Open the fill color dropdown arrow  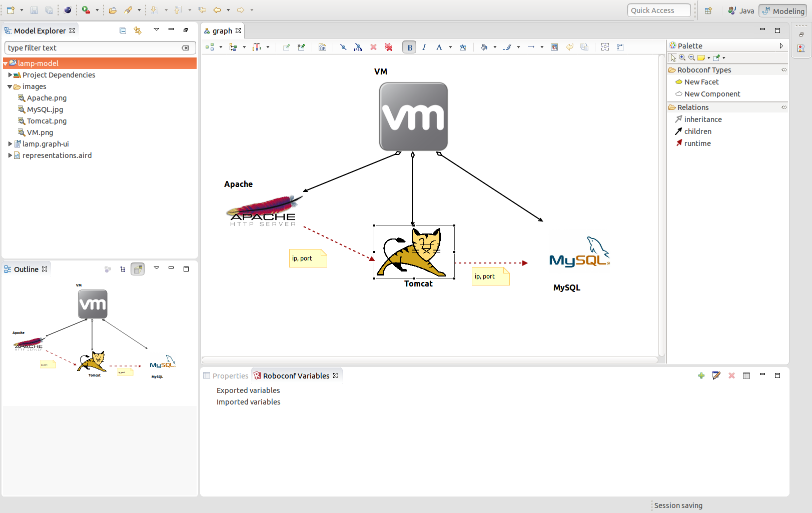point(495,47)
